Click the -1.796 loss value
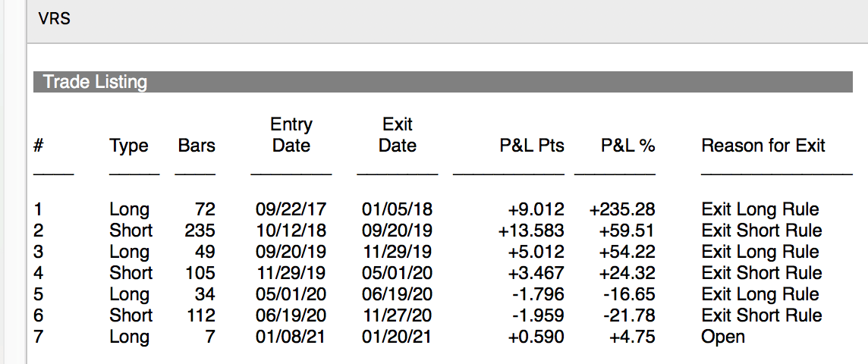 pos(538,294)
